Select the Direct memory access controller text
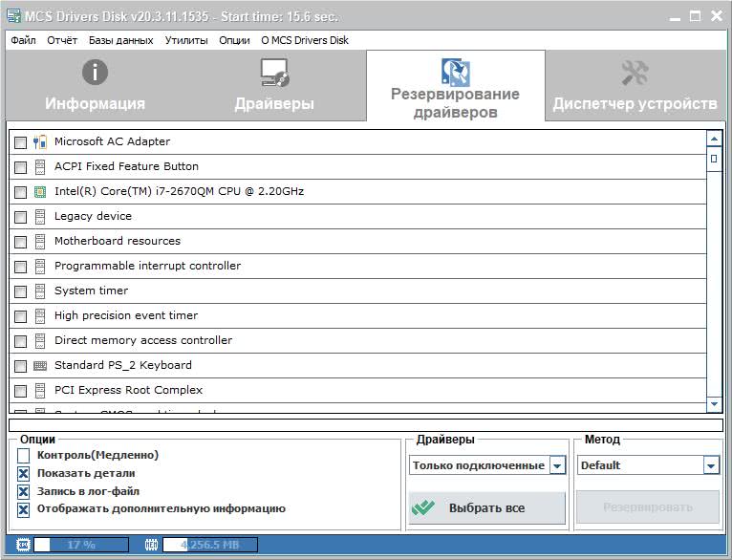Screen dimensions: 732x560 tap(142, 340)
